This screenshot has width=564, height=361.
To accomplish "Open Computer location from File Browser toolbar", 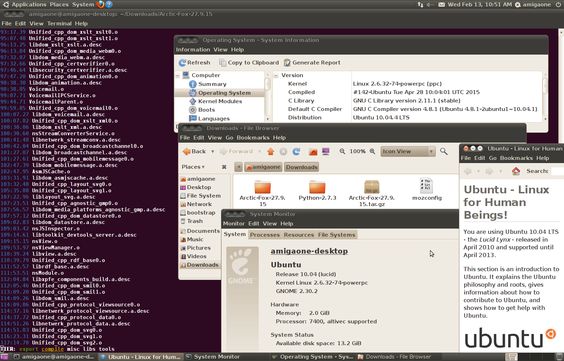I will (x=326, y=151).
